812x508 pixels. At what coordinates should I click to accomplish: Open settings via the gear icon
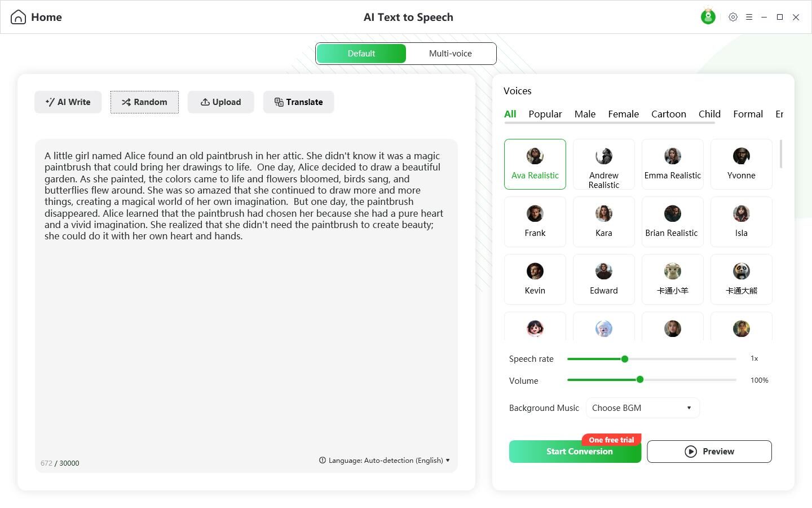point(733,17)
